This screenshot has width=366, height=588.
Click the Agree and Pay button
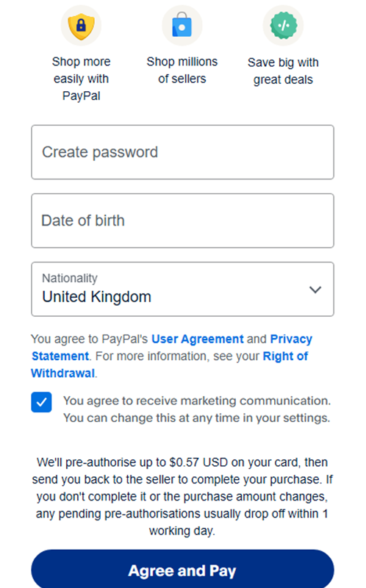click(182, 570)
